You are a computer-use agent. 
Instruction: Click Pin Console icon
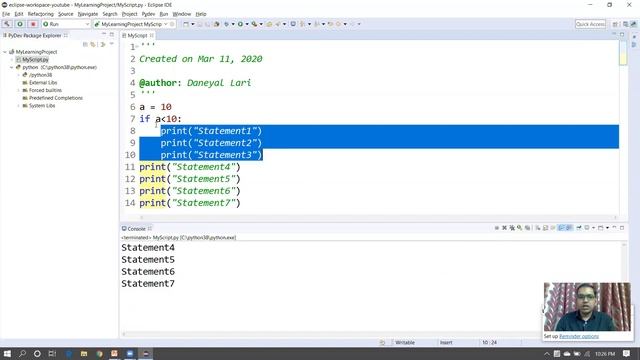[579, 228]
